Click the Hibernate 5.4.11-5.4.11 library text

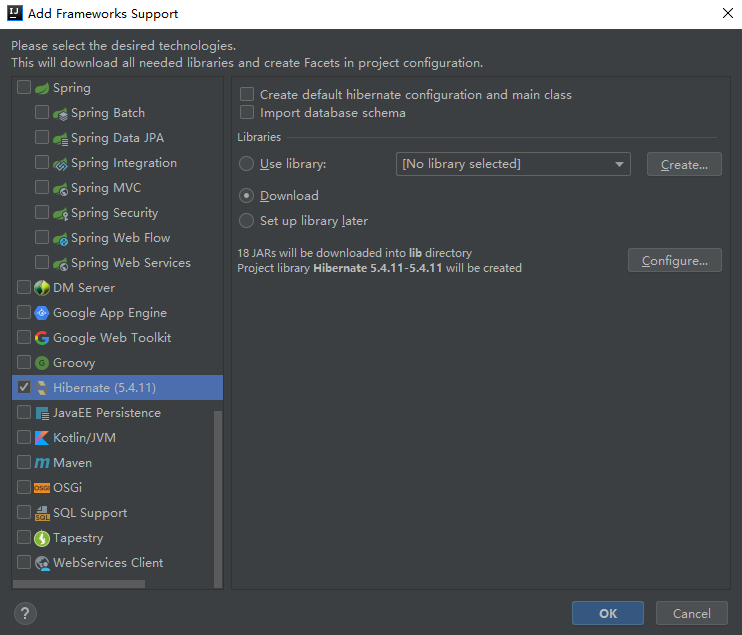[x=378, y=268]
